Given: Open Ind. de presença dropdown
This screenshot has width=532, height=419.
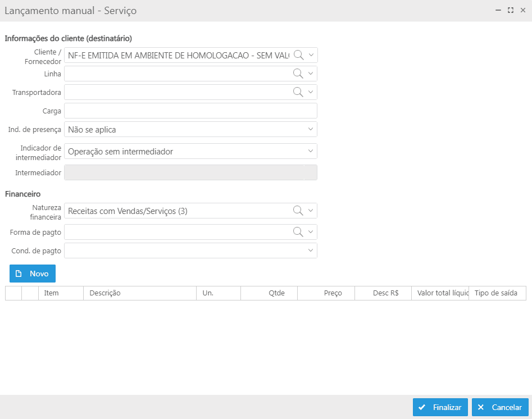Looking at the screenshot, I should click(x=190, y=129).
